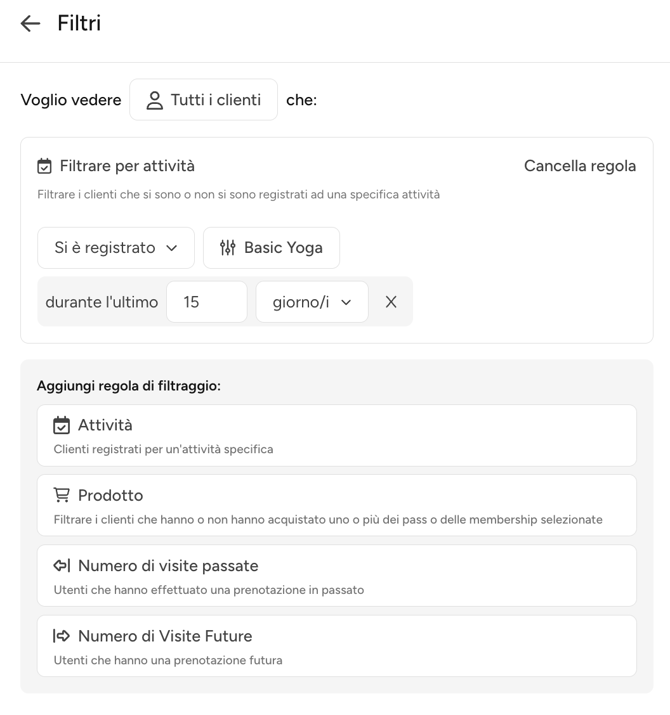This screenshot has height=715, width=670.
Task: Click the calendar icon beside Filtrare per attività
Action: tap(44, 166)
